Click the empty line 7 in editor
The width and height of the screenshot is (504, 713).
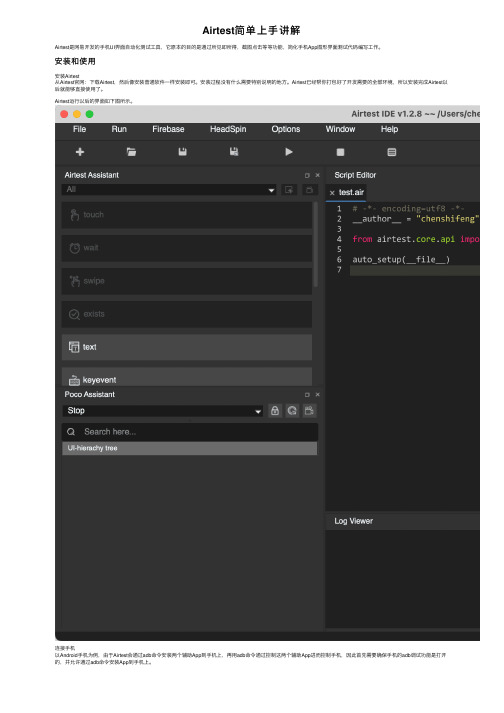414,270
